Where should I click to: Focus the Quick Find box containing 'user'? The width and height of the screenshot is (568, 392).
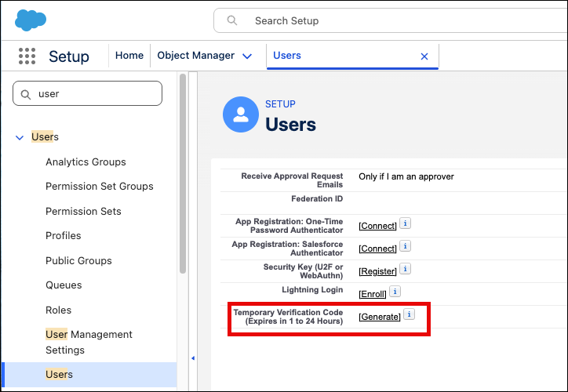(x=87, y=93)
